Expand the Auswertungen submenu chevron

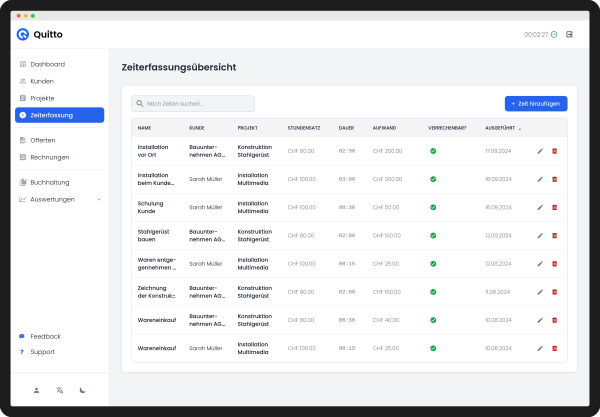pos(98,199)
